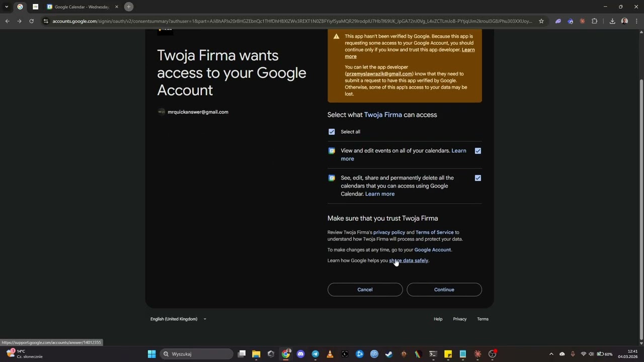Click the unverified app warning triangle icon
Viewport: 644px width, 362px height.
click(336, 37)
